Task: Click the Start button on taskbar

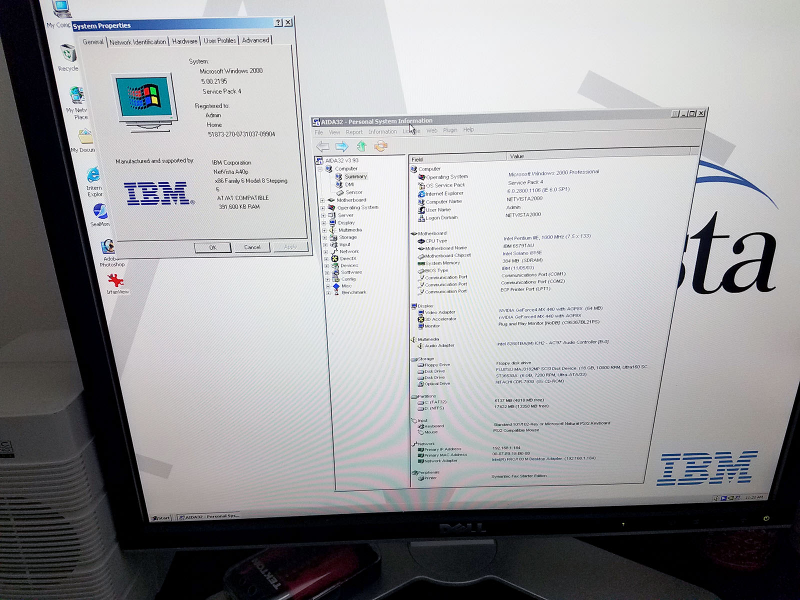Action: point(160,518)
